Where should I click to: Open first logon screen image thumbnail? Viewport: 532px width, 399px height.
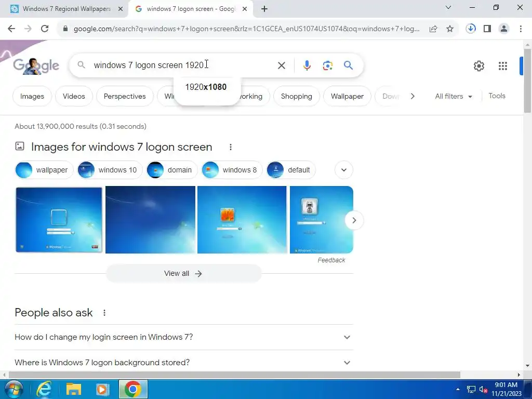tap(59, 220)
